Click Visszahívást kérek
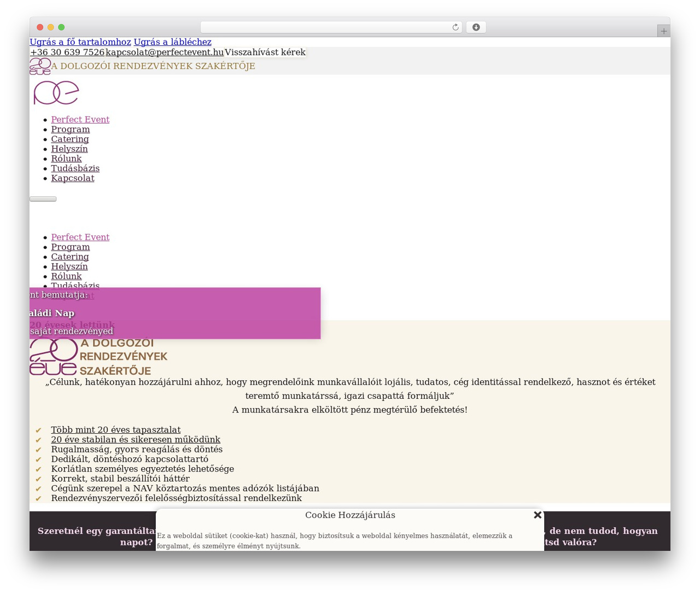This screenshot has width=700, height=593. click(265, 53)
